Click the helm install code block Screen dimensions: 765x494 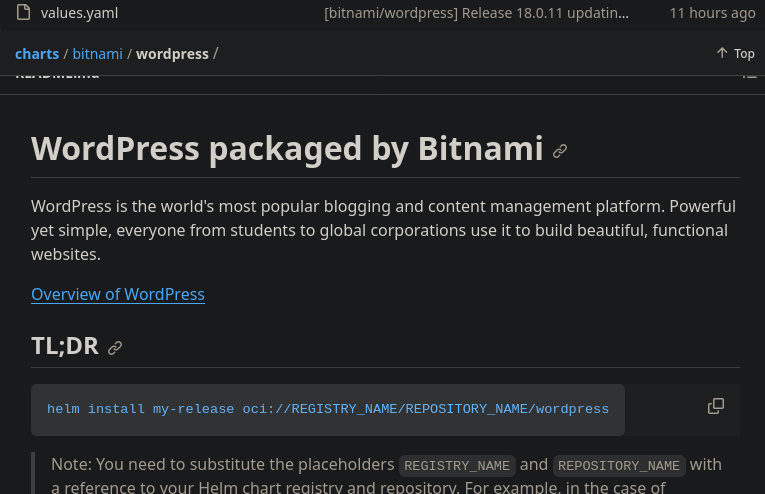328,409
